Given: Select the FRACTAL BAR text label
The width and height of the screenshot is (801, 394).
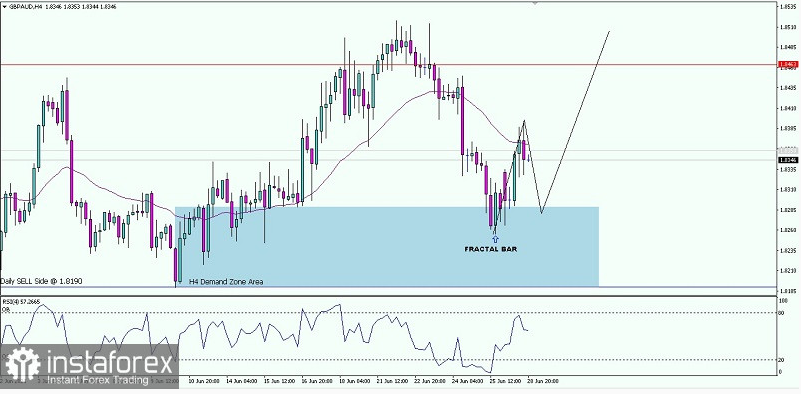Looking at the screenshot, I should click(x=491, y=249).
